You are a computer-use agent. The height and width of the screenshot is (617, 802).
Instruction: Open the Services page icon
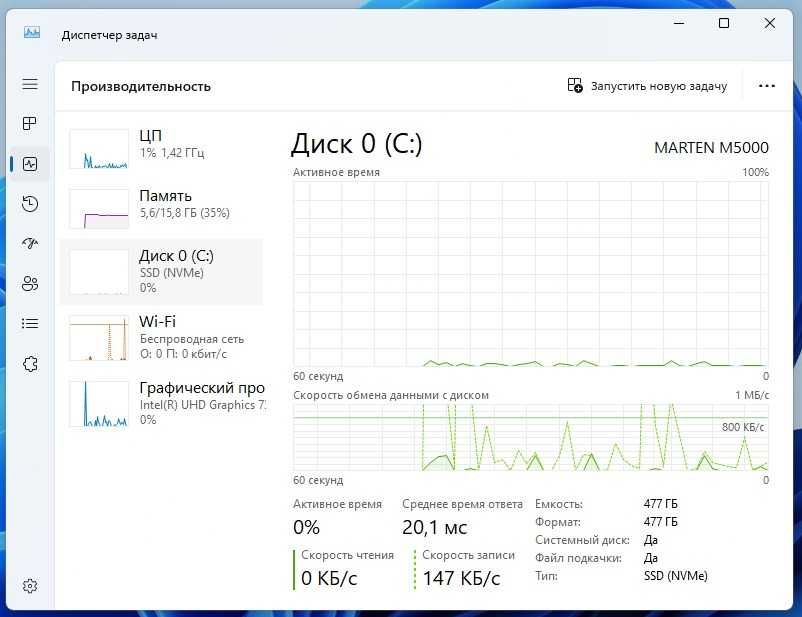(30, 364)
